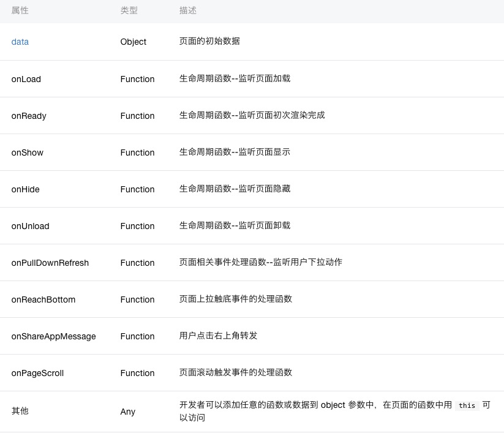Click the Any type cell

(x=127, y=412)
